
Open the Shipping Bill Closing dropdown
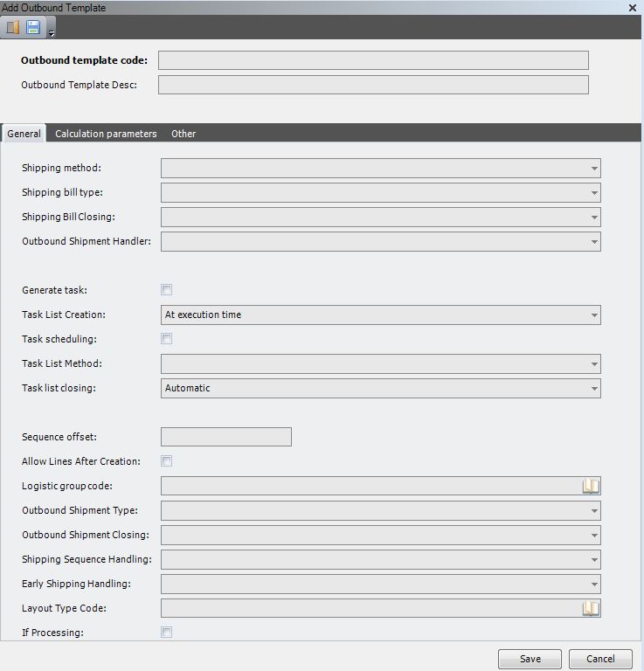tap(594, 217)
